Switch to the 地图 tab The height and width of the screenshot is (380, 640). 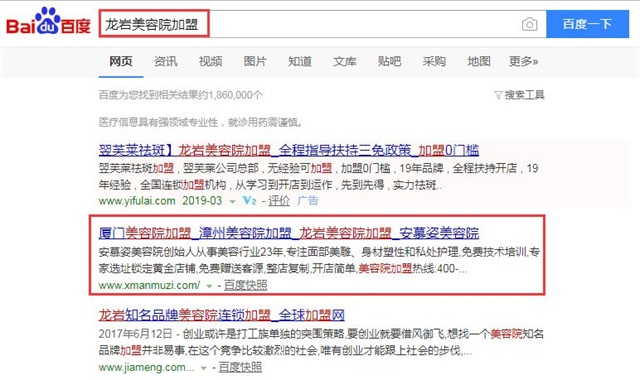click(x=479, y=61)
